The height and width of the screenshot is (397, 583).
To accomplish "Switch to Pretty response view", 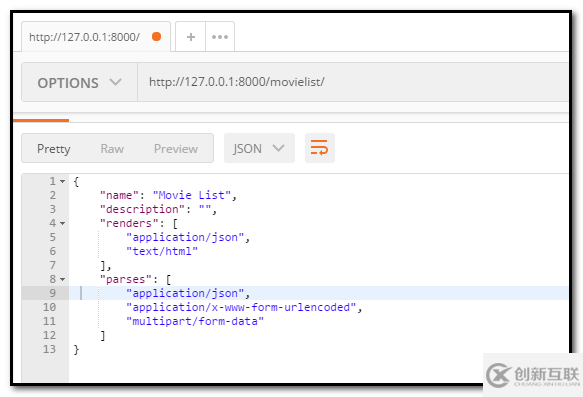I will pyautogui.click(x=54, y=149).
